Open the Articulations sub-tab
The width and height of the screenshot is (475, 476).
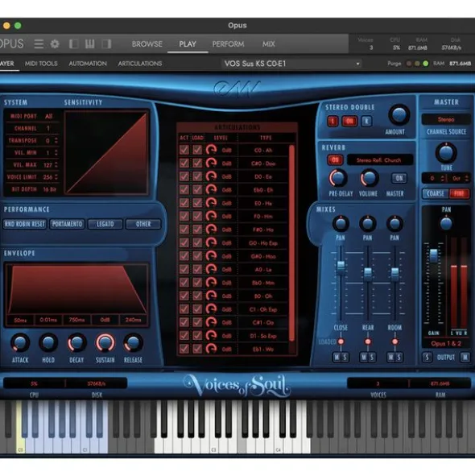click(x=140, y=64)
